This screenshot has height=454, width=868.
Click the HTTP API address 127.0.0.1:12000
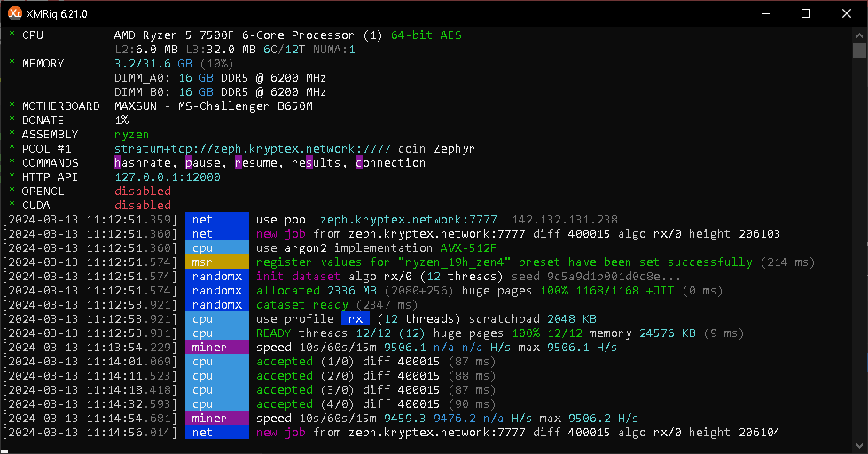(168, 177)
